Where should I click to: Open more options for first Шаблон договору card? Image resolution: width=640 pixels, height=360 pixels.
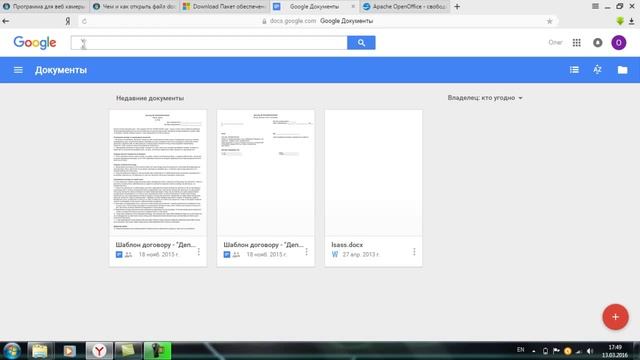click(x=199, y=252)
